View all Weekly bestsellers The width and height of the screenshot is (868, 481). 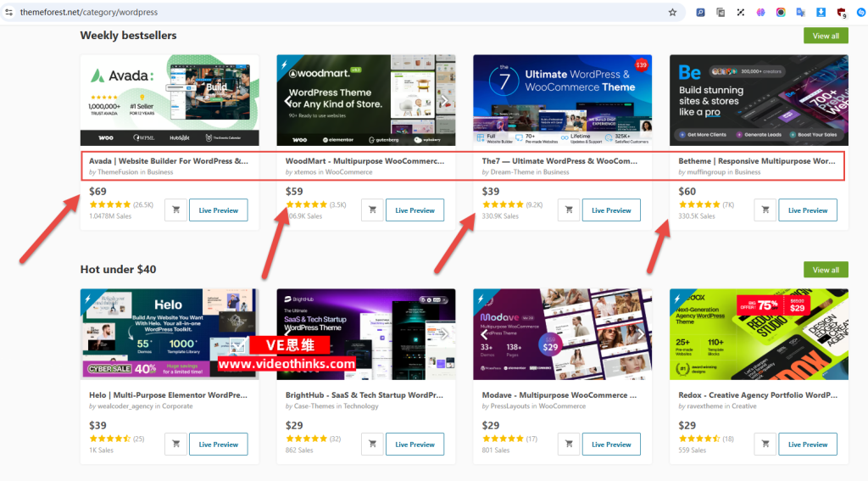tap(826, 36)
